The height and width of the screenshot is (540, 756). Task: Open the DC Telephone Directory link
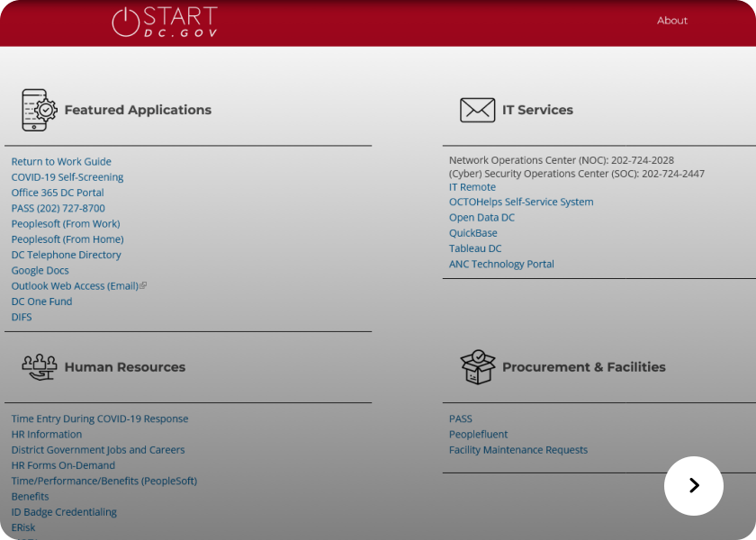pyautogui.click(x=66, y=255)
